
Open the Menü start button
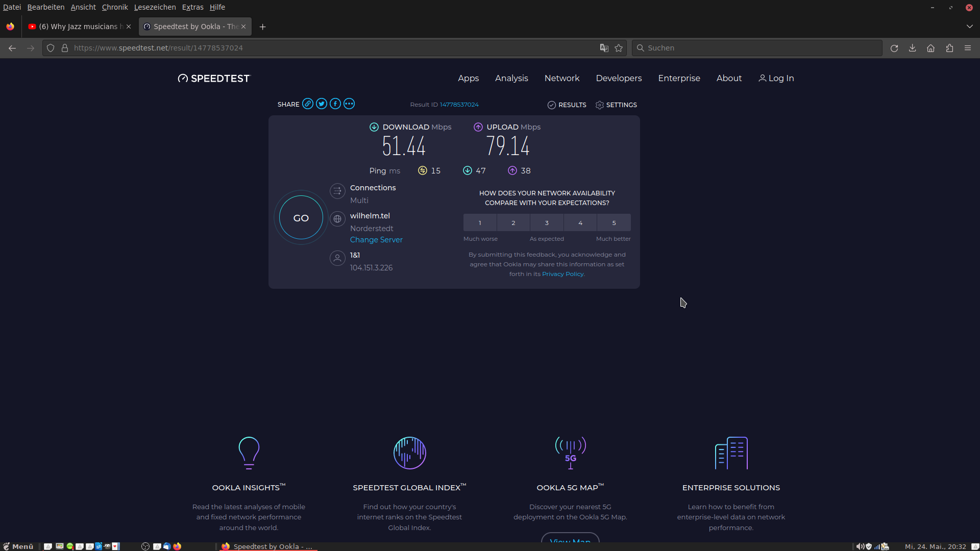[x=18, y=546]
